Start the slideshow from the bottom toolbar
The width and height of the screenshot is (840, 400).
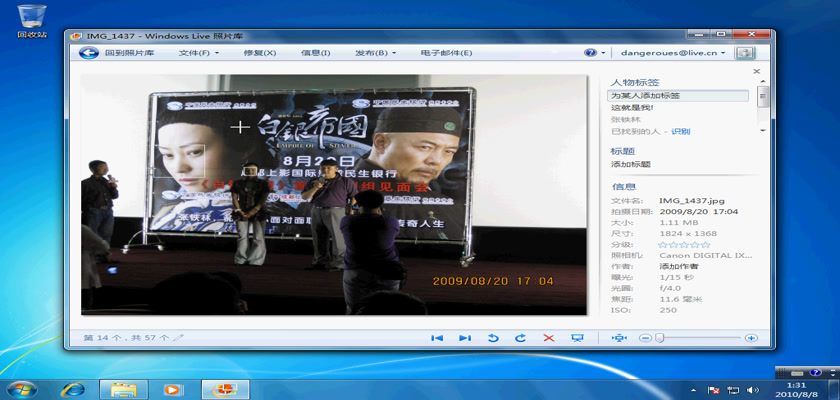(577, 338)
